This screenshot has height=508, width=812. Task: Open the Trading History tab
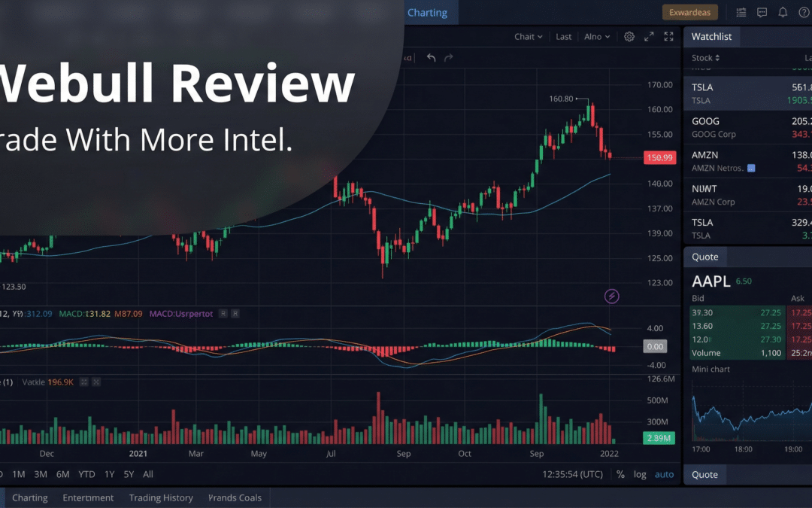161,497
